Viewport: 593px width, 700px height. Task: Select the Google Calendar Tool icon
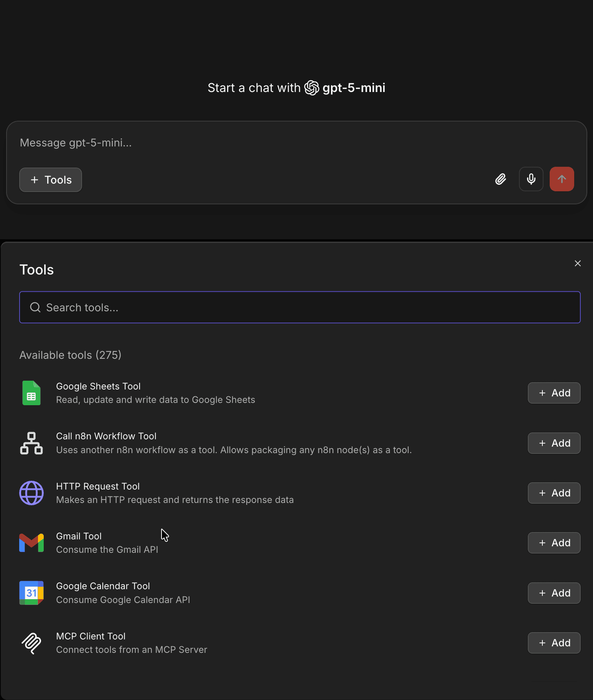31,593
